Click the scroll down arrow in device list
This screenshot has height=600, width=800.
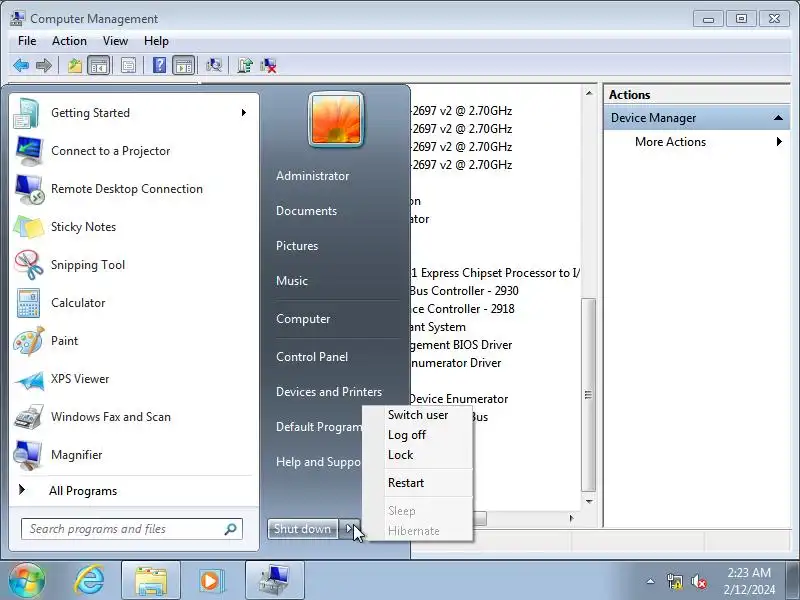pos(589,502)
